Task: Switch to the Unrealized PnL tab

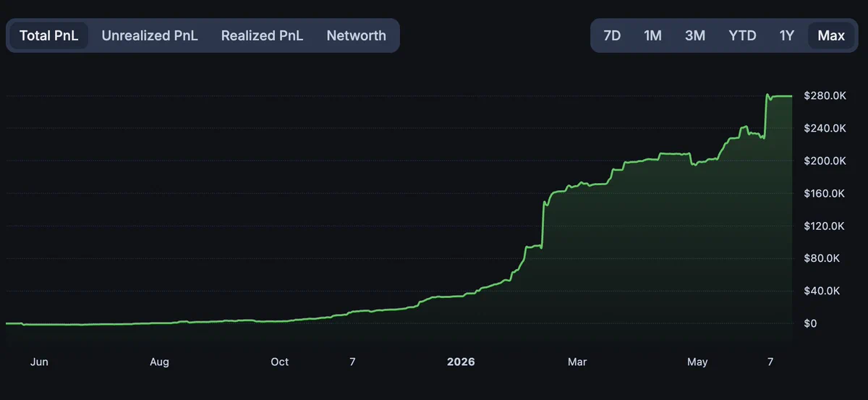Action: (x=150, y=35)
